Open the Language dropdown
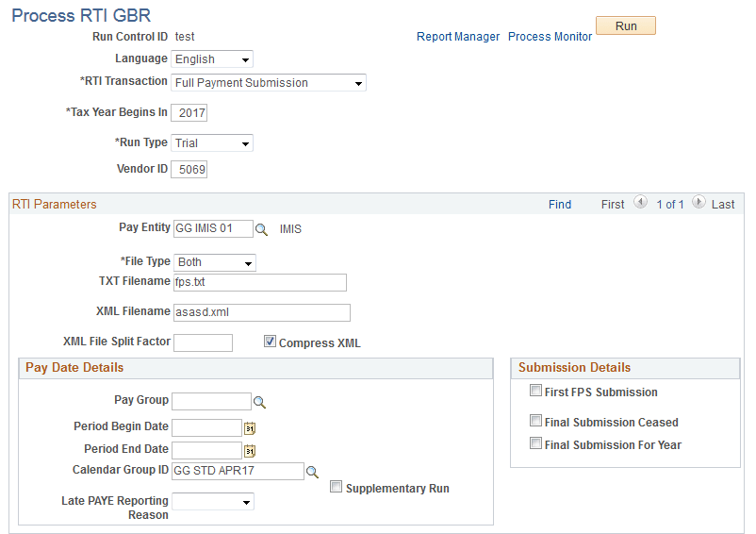The image size is (756, 534). 212,59
